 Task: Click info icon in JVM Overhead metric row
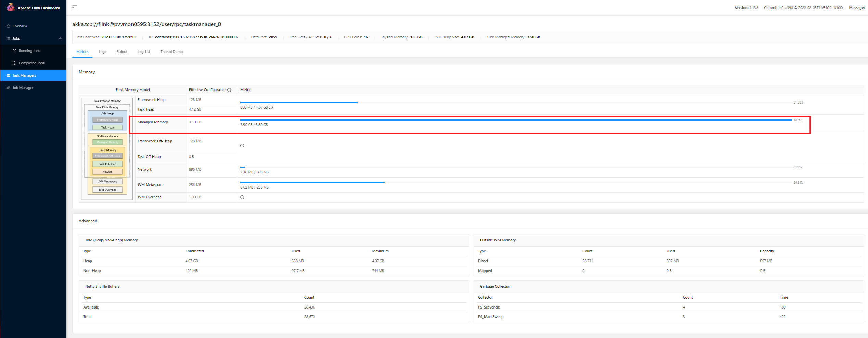coord(242,197)
